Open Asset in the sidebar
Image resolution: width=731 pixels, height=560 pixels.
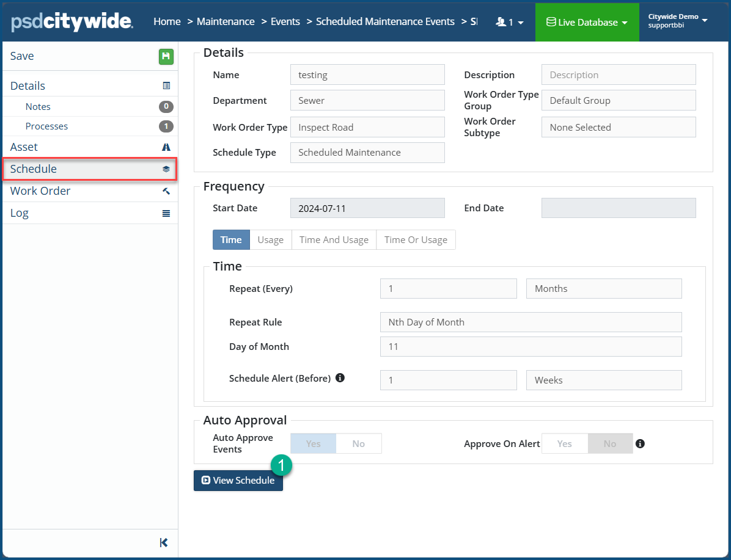point(90,147)
